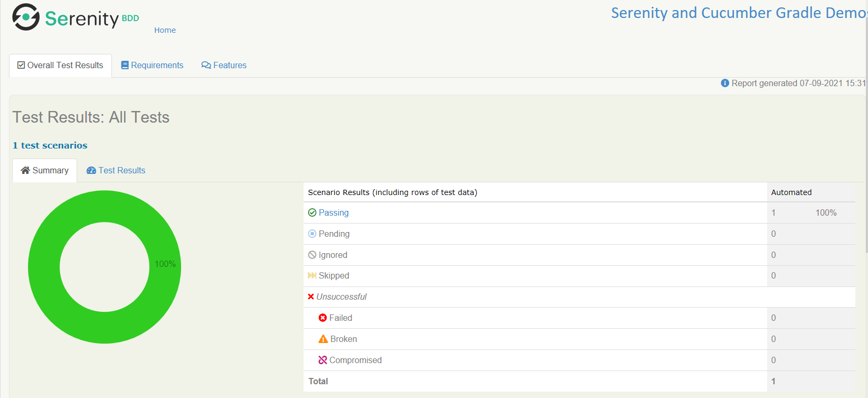
Task: Click the Requirements book icon
Action: point(125,65)
